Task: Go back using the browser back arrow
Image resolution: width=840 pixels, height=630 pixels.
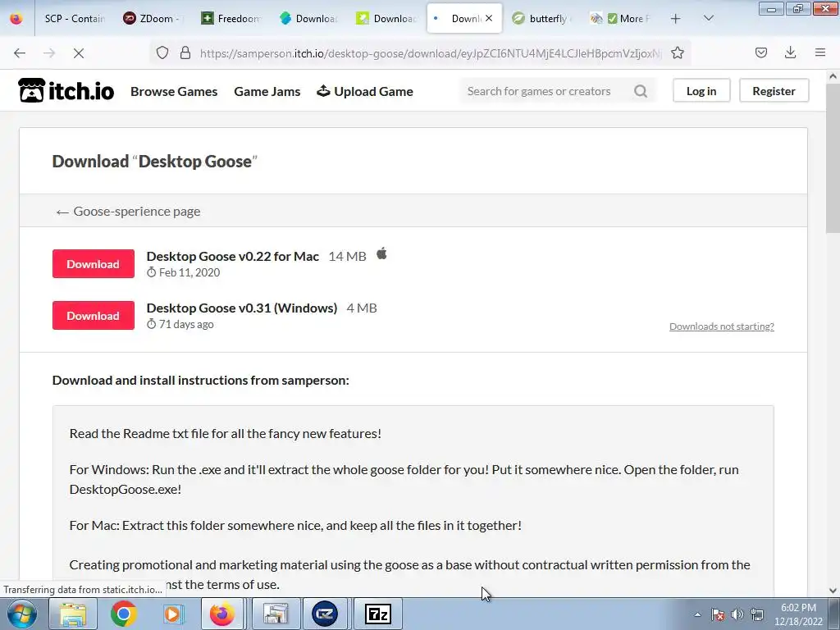Action: 20,53
